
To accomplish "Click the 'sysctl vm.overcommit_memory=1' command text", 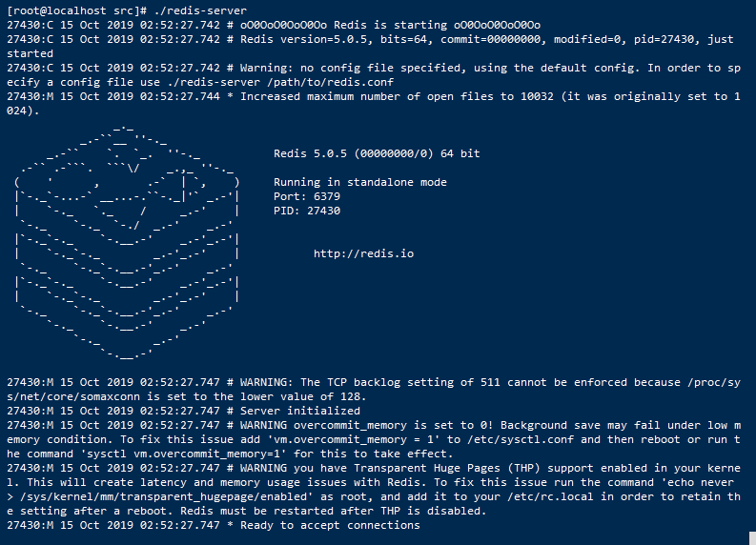I will pos(183,454).
